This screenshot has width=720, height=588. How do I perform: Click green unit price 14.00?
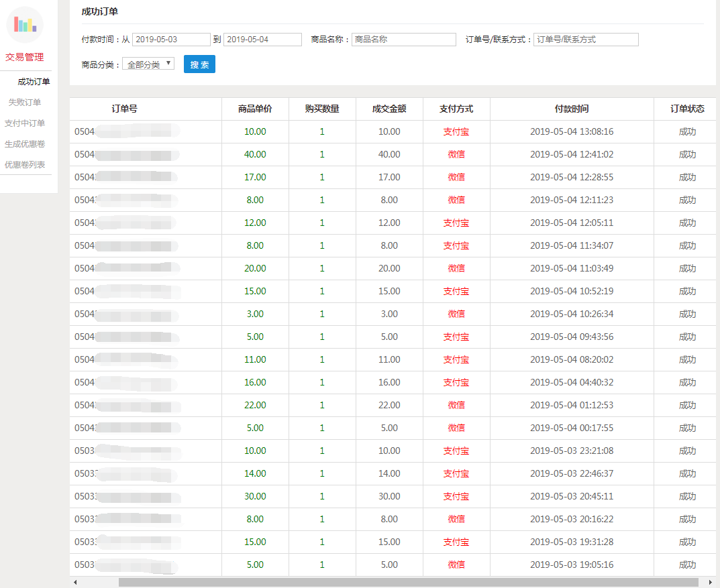255,473
